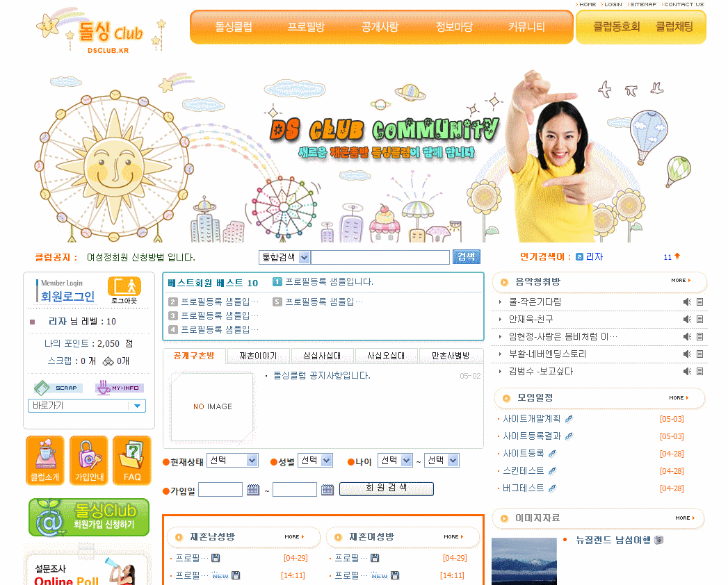Switch to the 만혼사별방 tab
This screenshot has width=728, height=585.
451,356
